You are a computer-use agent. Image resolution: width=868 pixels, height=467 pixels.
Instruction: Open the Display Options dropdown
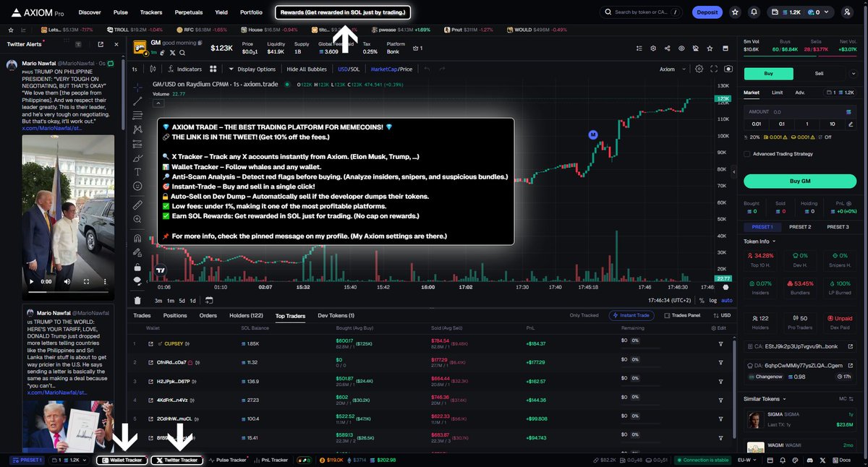coord(252,69)
